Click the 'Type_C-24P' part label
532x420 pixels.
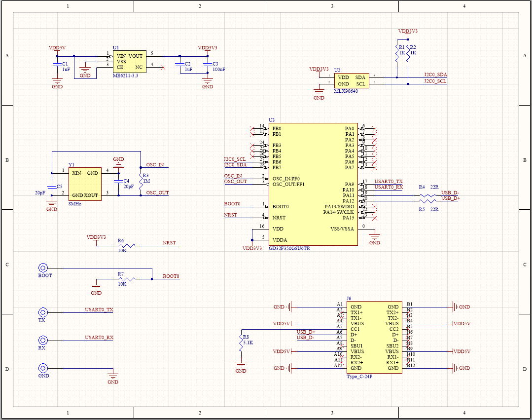(359, 377)
